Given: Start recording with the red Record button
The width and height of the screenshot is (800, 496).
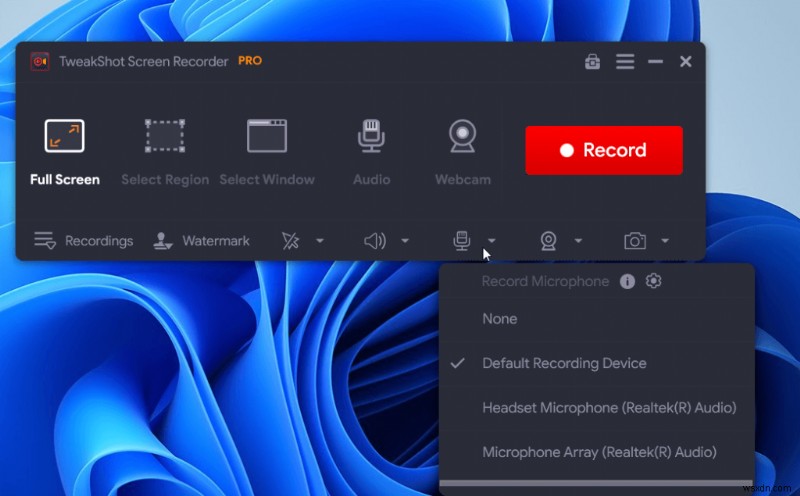Looking at the screenshot, I should click(x=604, y=150).
